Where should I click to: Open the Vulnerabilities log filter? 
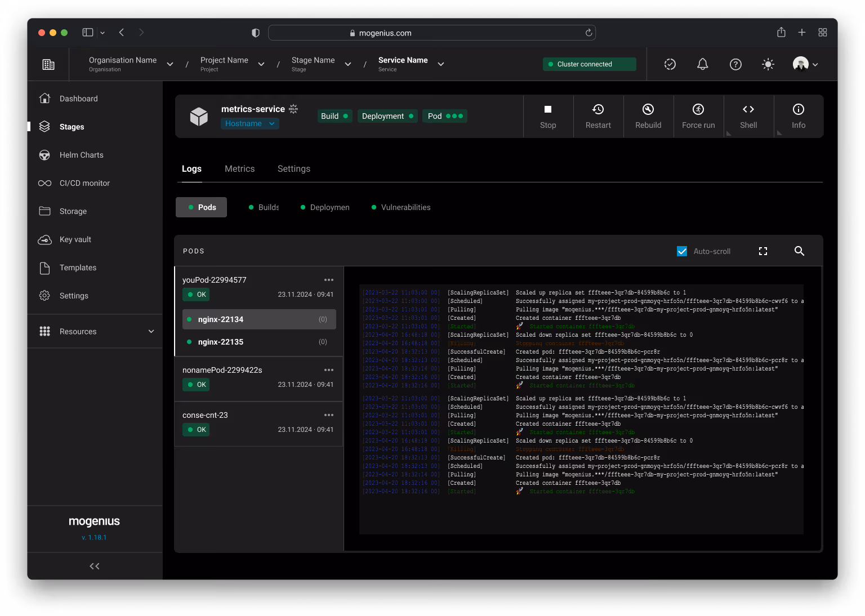400,207
